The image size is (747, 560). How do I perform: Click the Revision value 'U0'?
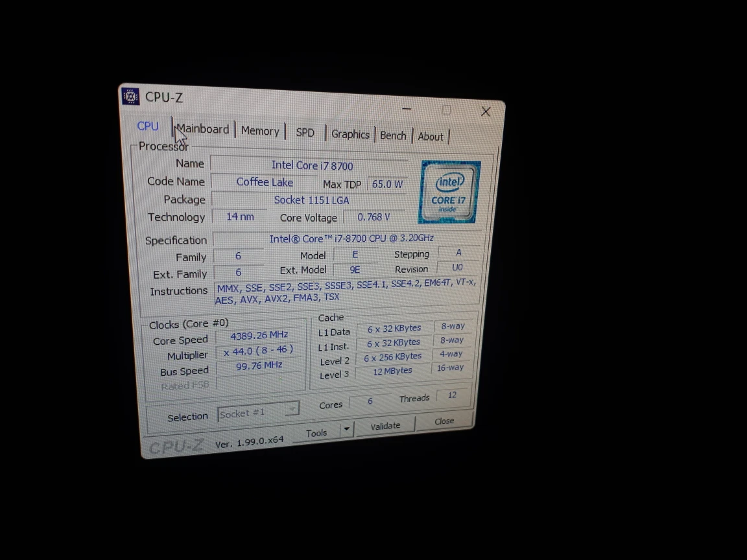click(x=457, y=268)
